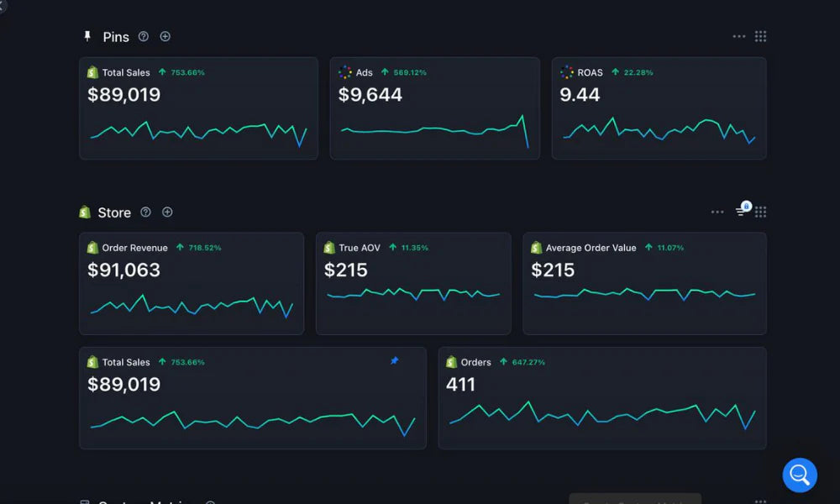Screen dimensions: 840x504
Task: Click Shopify icon on Order Revenue card
Action: coord(92,248)
